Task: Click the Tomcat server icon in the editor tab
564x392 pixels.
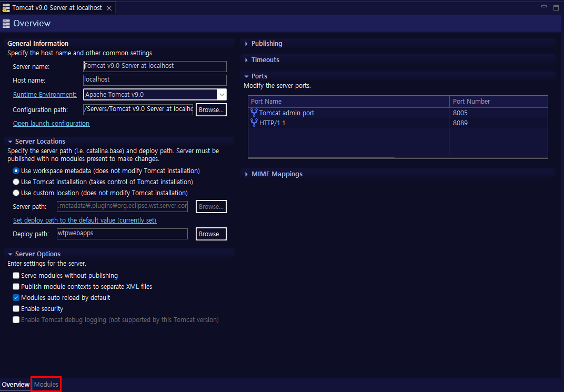Action: 6,8
